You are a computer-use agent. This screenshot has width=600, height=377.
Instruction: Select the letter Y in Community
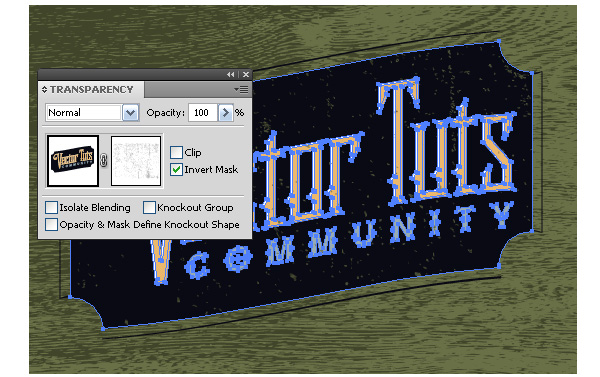(x=502, y=214)
